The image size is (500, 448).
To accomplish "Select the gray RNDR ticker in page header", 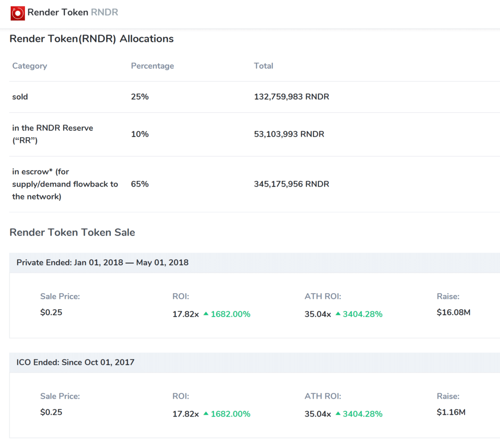I will pyautogui.click(x=104, y=12).
